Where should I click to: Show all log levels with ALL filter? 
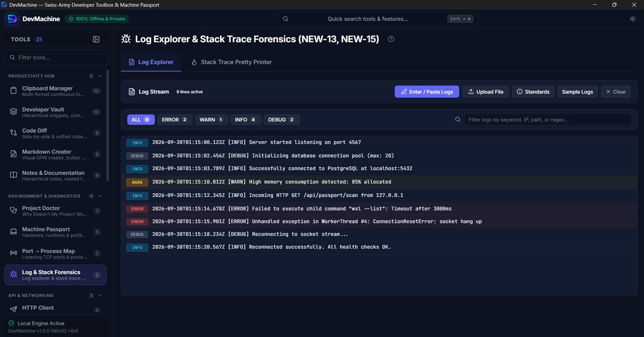pos(141,120)
